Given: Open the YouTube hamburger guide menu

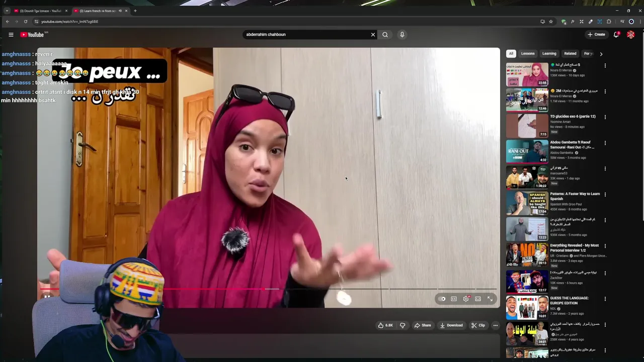Looking at the screenshot, I should click(x=11, y=35).
